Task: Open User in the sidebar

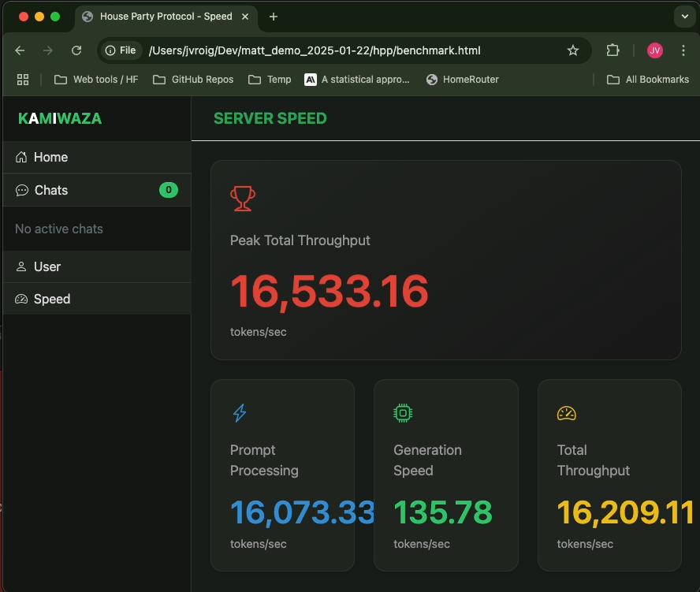Action: pyautogui.click(x=97, y=266)
